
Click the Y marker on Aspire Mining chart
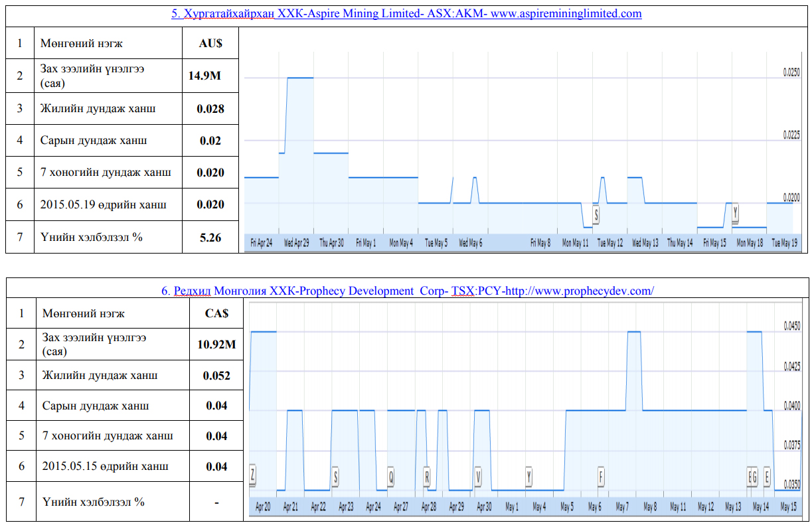coord(735,213)
